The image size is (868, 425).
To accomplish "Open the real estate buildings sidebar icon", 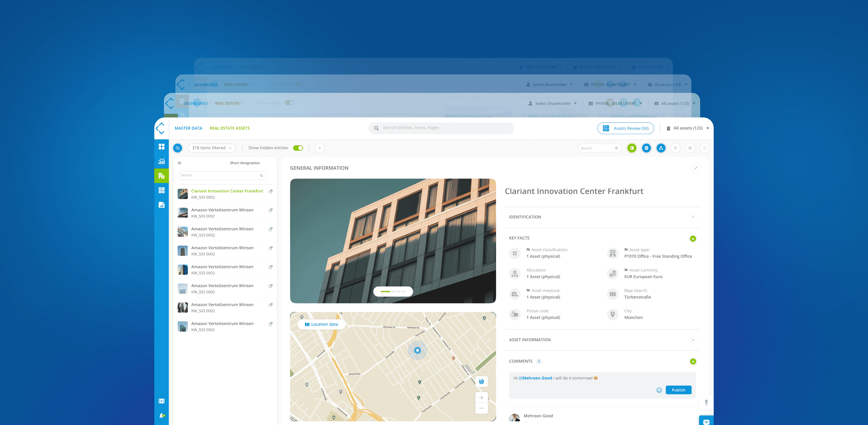I will [x=162, y=176].
